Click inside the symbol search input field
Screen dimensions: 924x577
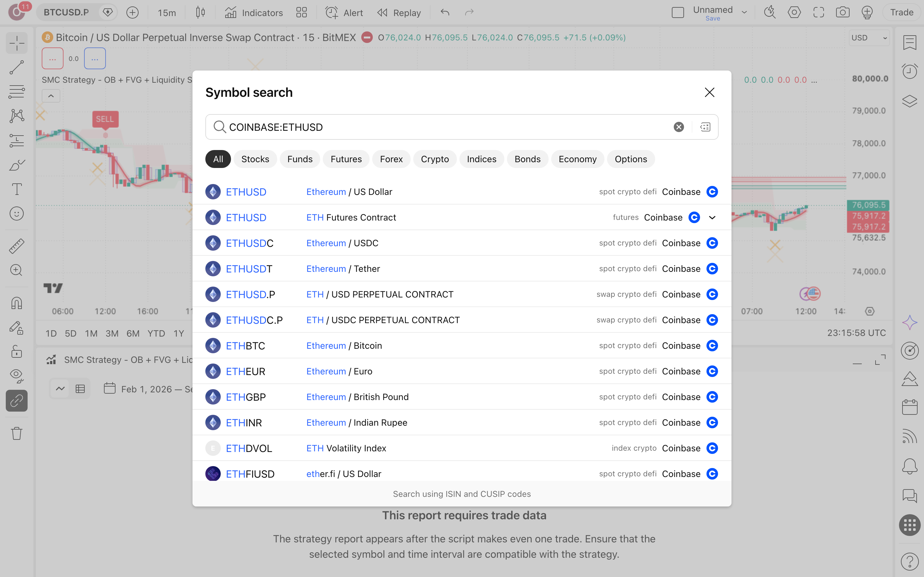(447, 127)
